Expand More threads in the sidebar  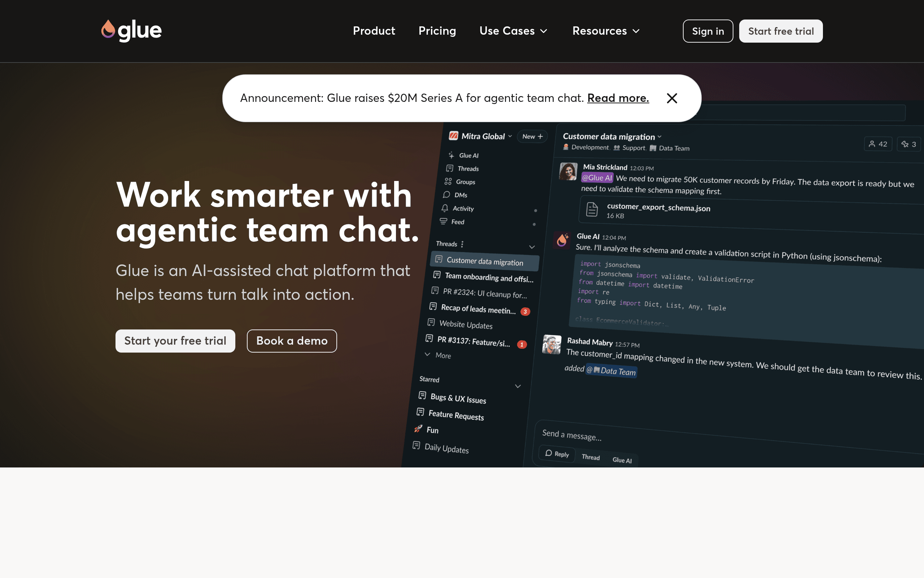(x=438, y=355)
